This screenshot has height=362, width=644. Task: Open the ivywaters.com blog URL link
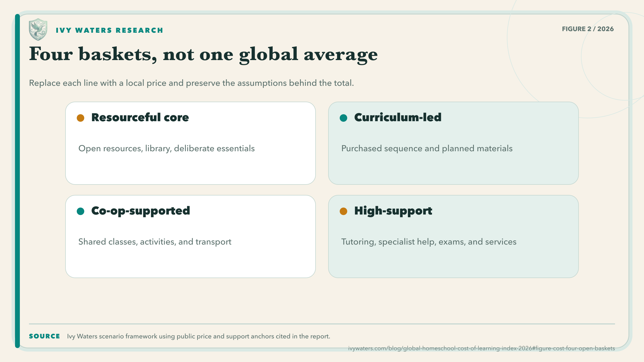pyautogui.click(x=481, y=348)
